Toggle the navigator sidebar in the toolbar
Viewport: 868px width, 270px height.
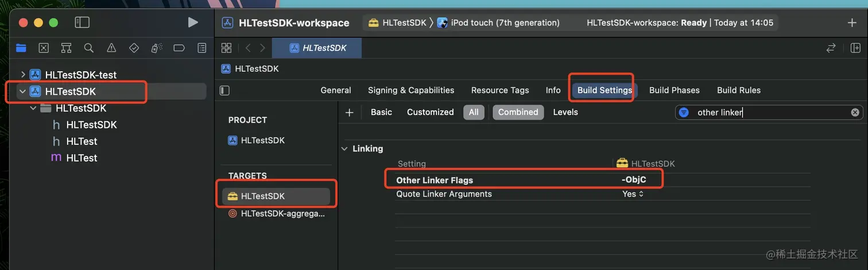click(82, 22)
